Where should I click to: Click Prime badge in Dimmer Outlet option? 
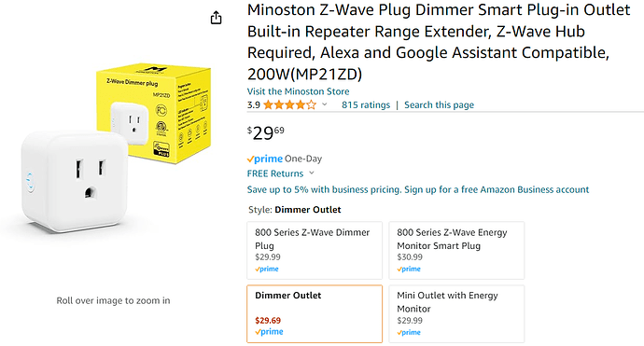pyautogui.click(x=269, y=332)
